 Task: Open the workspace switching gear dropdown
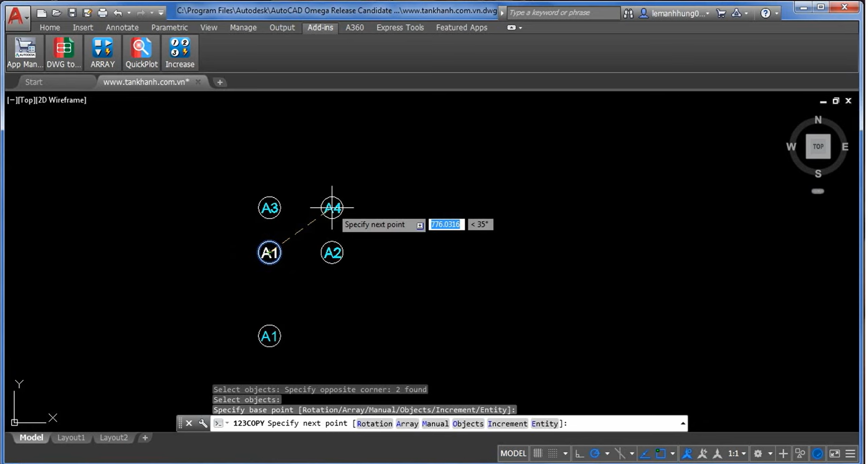click(758, 453)
